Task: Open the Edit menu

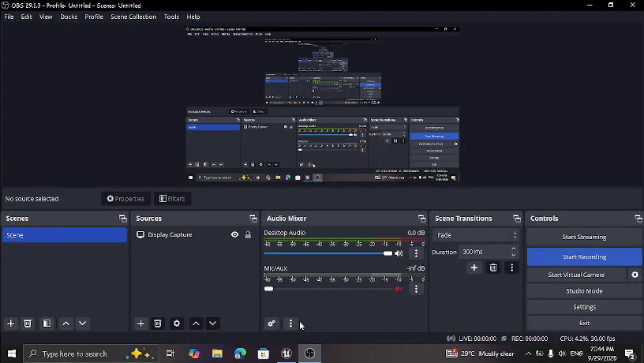Action: click(x=26, y=17)
